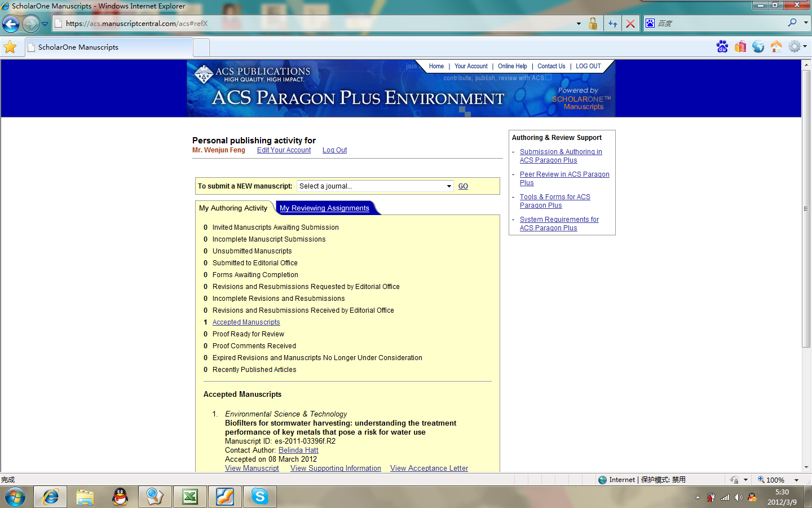Open Excel from the taskbar
This screenshot has height=508, width=812.
pos(190,497)
